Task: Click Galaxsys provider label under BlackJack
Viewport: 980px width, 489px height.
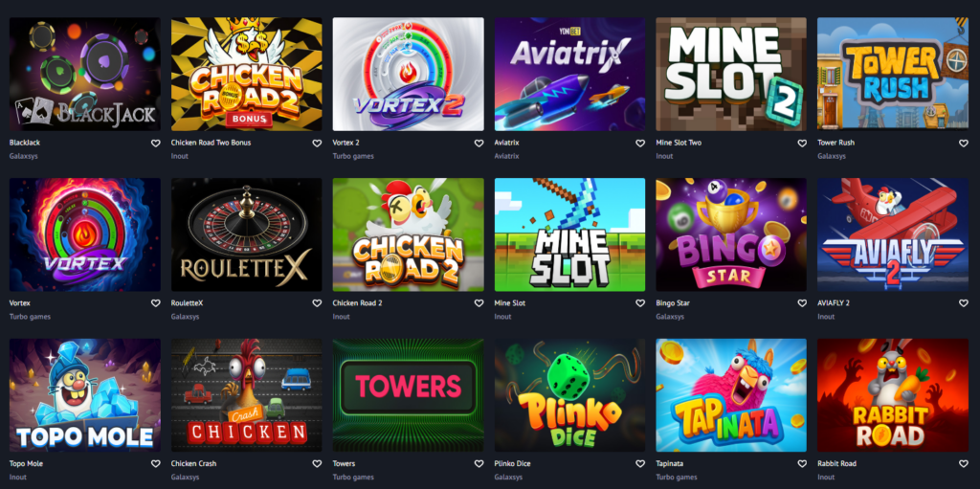Action: click(24, 156)
